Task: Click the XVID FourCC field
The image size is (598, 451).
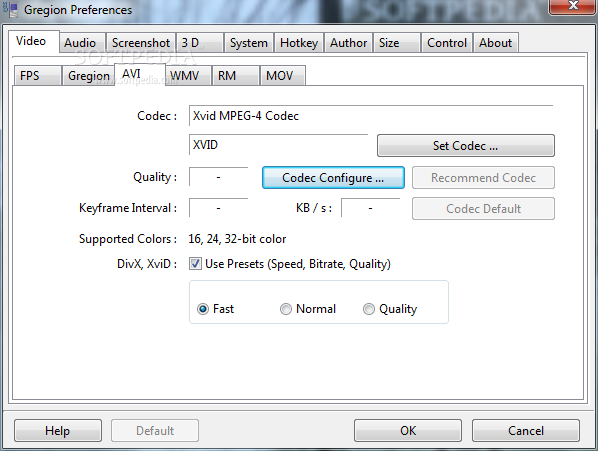Action: (x=278, y=145)
